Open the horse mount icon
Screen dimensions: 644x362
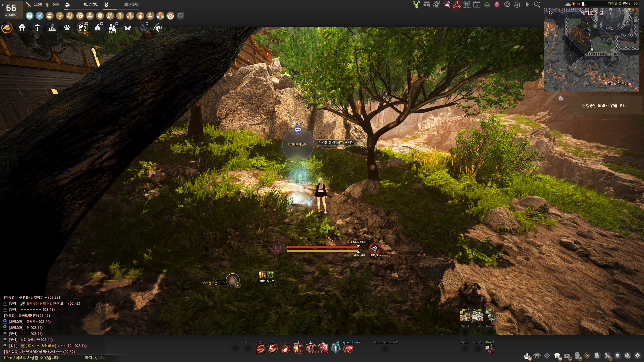click(x=7, y=28)
